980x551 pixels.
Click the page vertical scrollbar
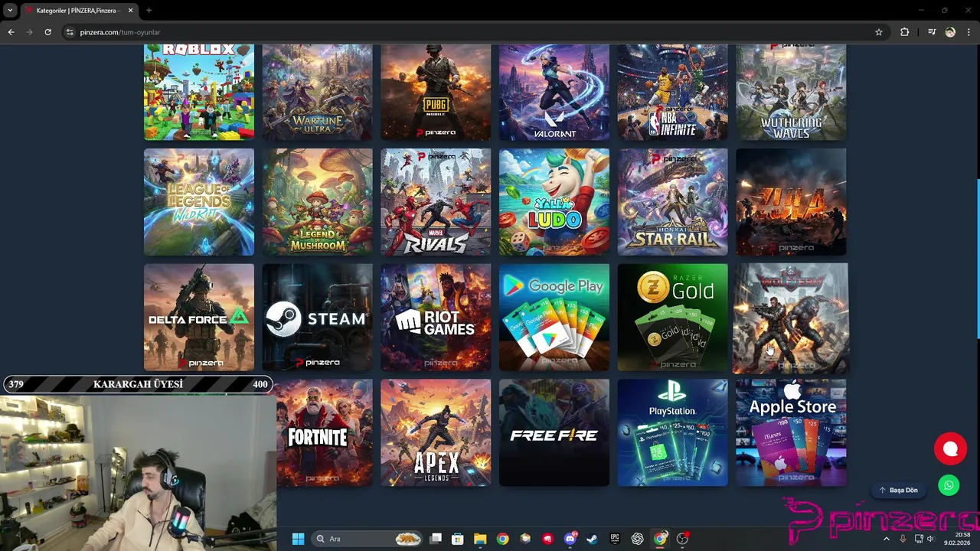(977, 259)
